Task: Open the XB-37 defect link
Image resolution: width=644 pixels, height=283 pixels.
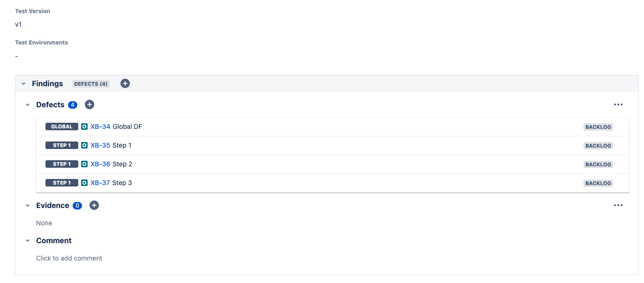Action: point(100,183)
